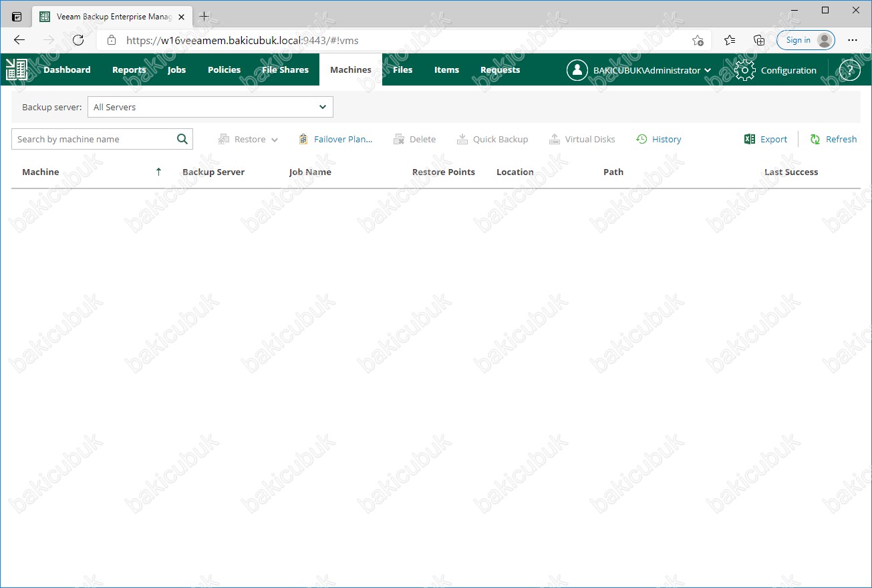The width and height of the screenshot is (872, 588).
Task: Switch to the Files tab
Action: [x=403, y=69]
